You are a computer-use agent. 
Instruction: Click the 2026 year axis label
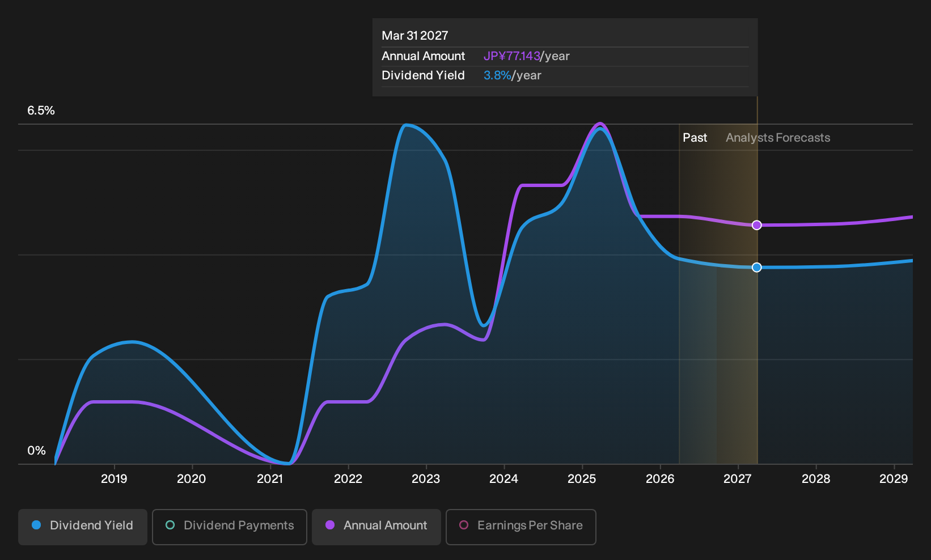tap(660, 479)
